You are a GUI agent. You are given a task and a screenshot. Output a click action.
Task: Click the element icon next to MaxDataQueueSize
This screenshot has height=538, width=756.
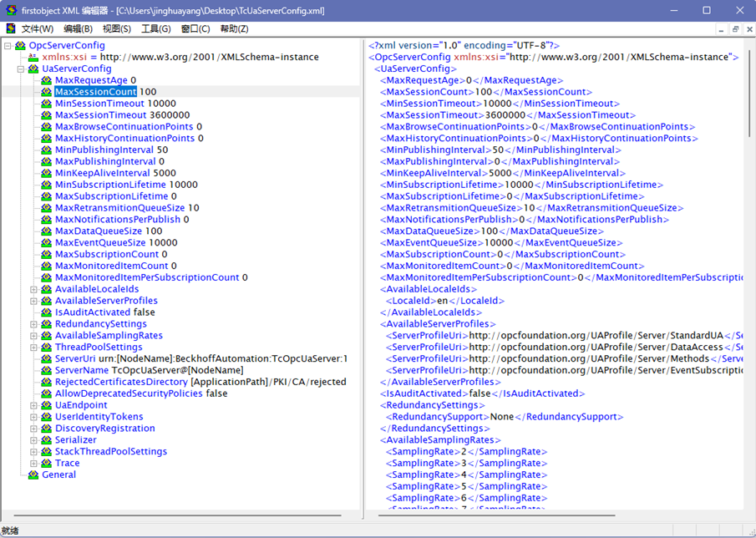pyautogui.click(x=47, y=231)
